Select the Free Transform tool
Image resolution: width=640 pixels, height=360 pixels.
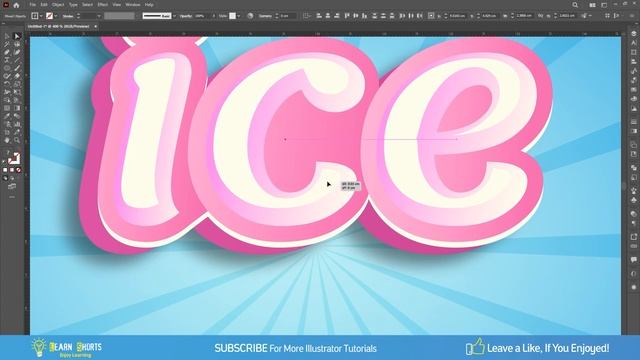tap(17, 92)
